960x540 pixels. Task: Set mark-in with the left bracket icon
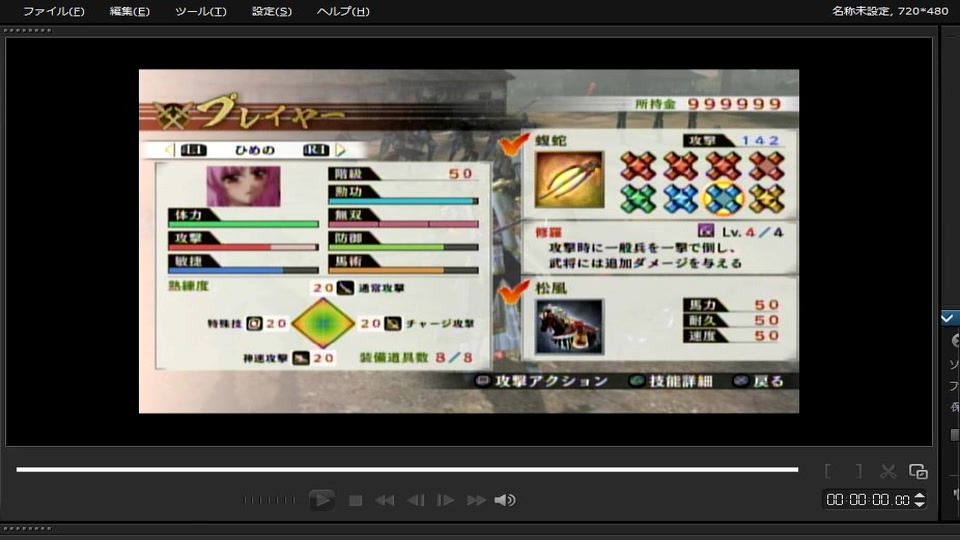pos(828,471)
